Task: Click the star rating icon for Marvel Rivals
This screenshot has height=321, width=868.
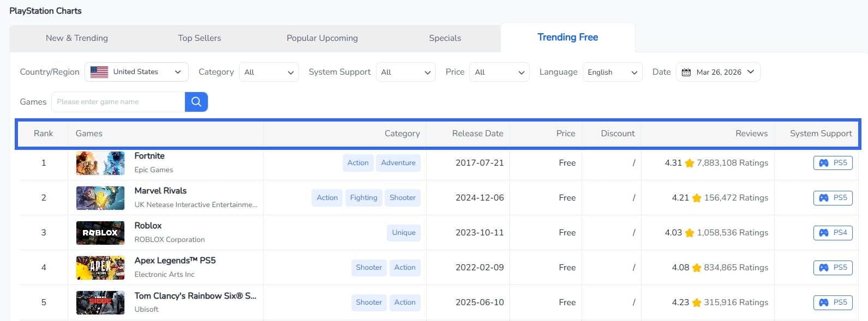Action: point(696,198)
